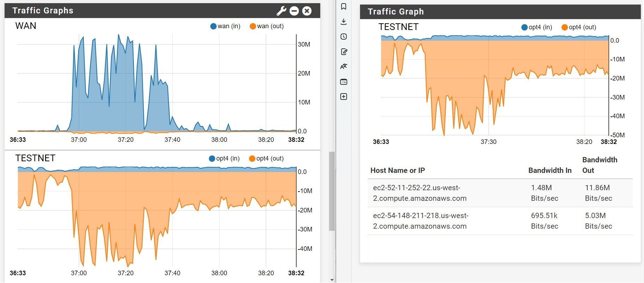Click the orange wan (out) color dot
This screenshot has width=644, height=283.
(253, 26)
